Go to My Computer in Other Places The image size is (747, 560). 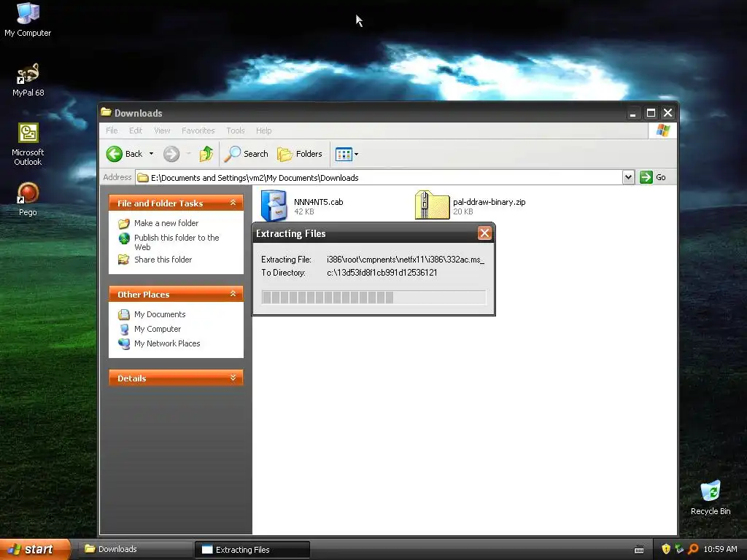coord(158,329)
